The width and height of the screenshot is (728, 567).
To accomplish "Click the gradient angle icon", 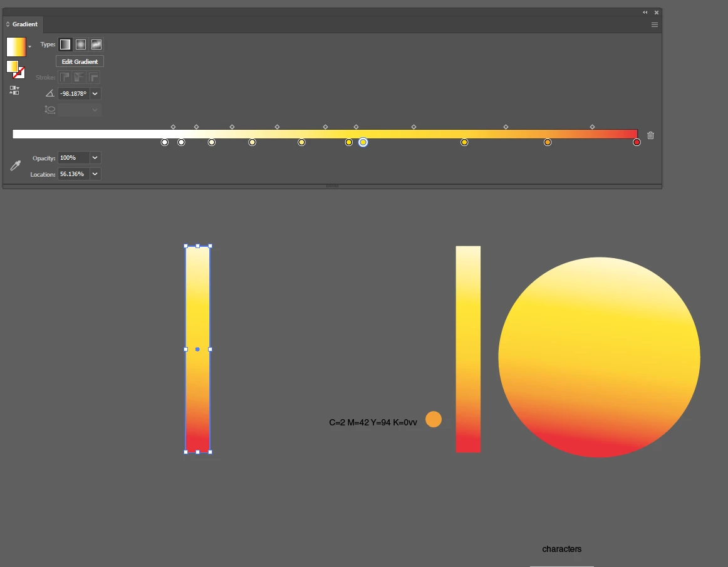I will coord(49,93).
